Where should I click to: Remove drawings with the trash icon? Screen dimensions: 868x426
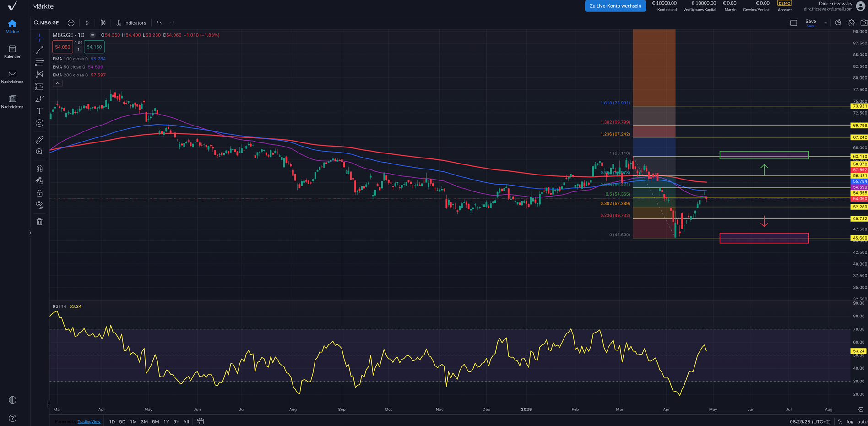(39, 222)
